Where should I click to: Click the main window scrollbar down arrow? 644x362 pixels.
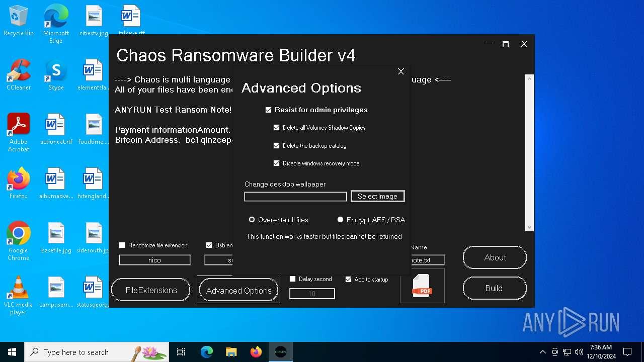pos(529,227)
